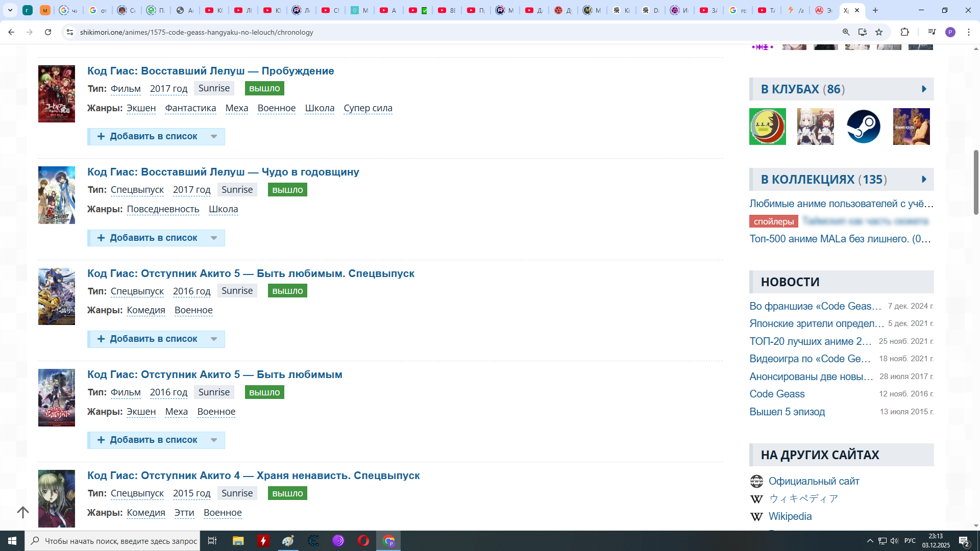980x551 pixels.
Task: Open Chrome extensions puzzle icon
Action: click(904, 32)
